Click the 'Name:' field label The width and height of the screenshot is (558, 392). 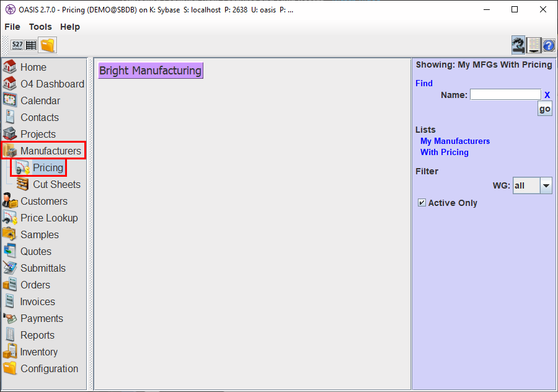click(454, 95)
